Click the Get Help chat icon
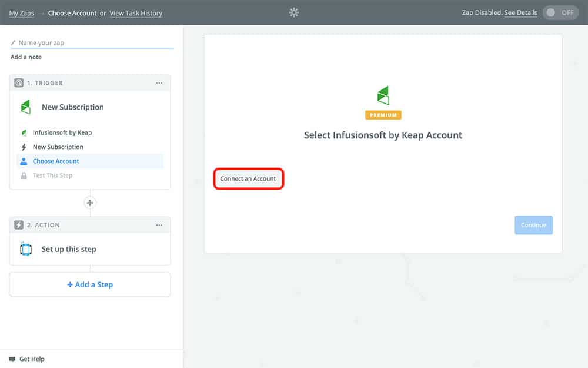This screenshot has height=368, width=588. click(12, 359)
